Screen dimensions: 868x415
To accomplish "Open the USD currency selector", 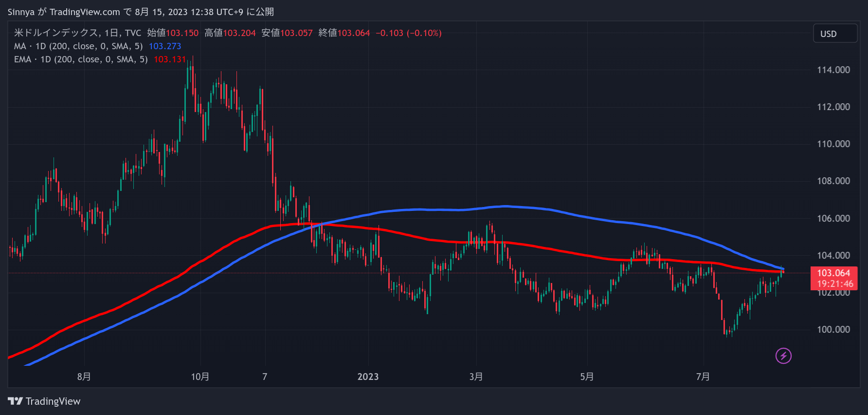I will (835, 34).
